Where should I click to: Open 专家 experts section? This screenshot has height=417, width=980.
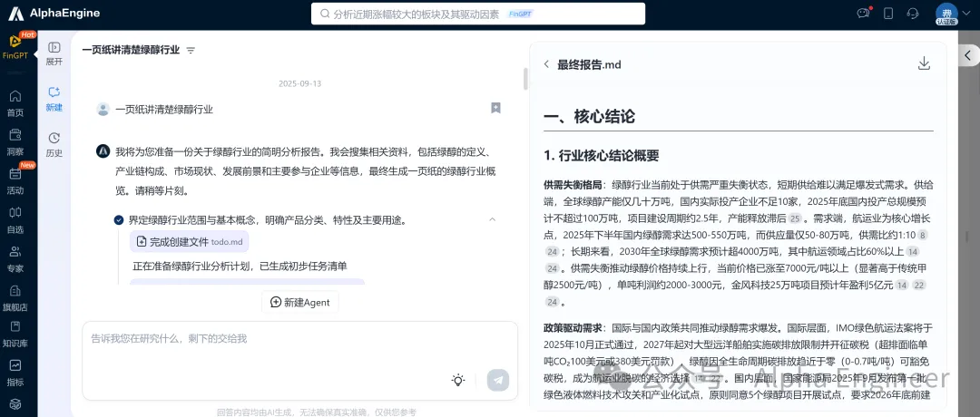pos(15,258)
